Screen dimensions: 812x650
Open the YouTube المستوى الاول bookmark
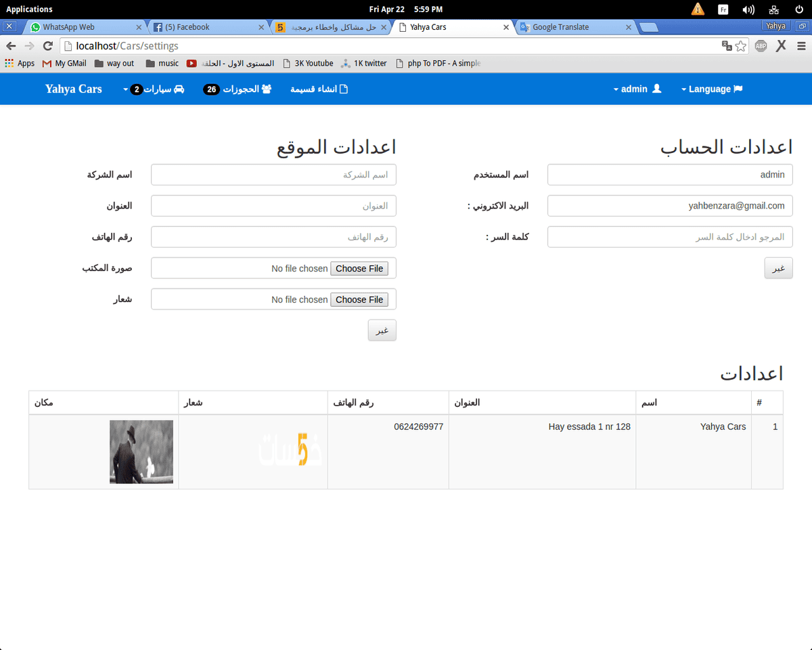[x=231, y=63]
